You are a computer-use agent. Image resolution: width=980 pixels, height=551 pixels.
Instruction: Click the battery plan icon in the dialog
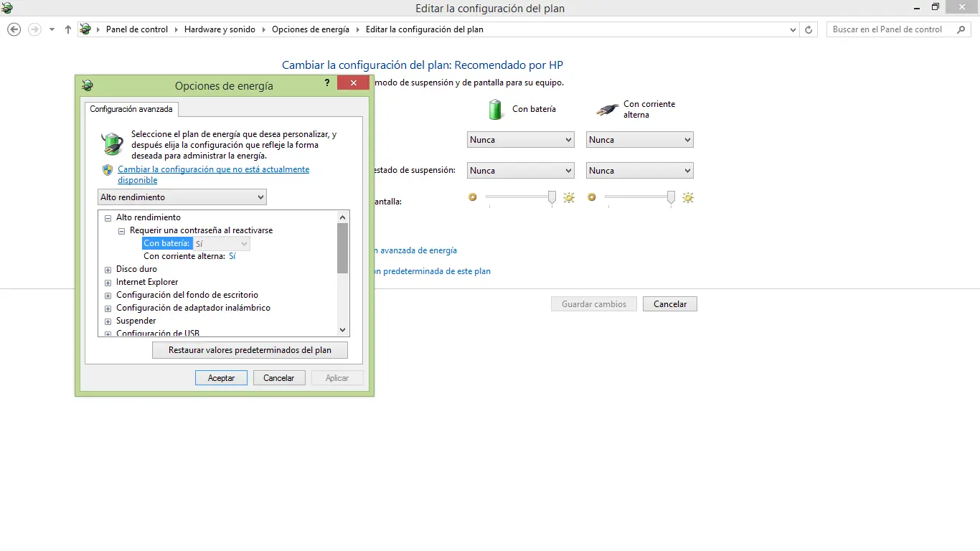112,143
